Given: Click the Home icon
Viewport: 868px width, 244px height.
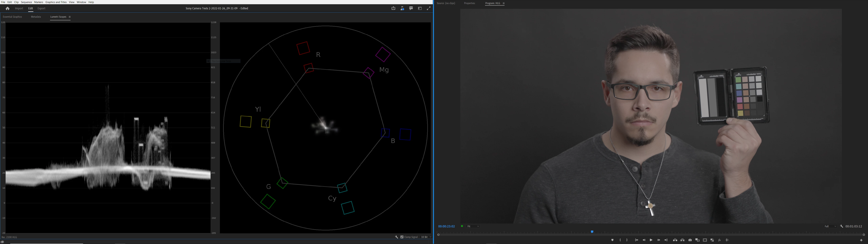Looking at the screenshot, I should coord(7,8).
